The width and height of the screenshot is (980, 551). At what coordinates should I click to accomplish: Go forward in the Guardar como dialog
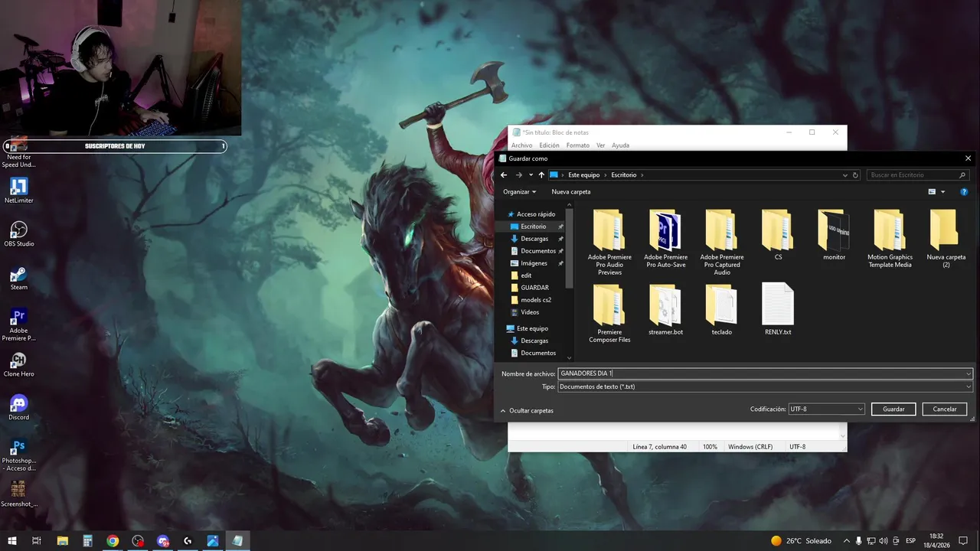tap(518, 175)
